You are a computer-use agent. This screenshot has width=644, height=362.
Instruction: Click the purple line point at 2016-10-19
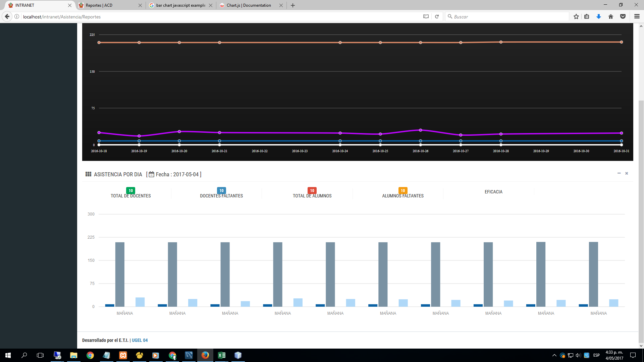(139, 136)
